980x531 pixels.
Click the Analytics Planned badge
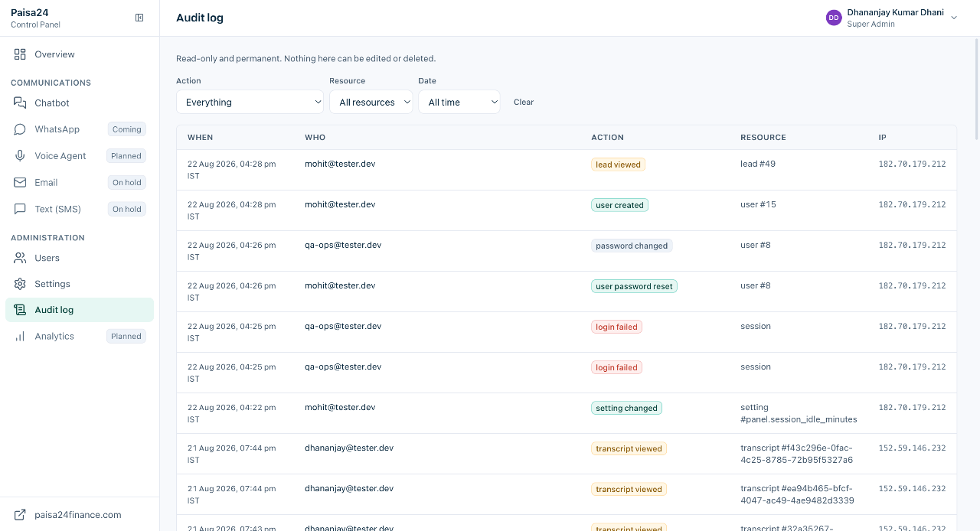(126, 336)
